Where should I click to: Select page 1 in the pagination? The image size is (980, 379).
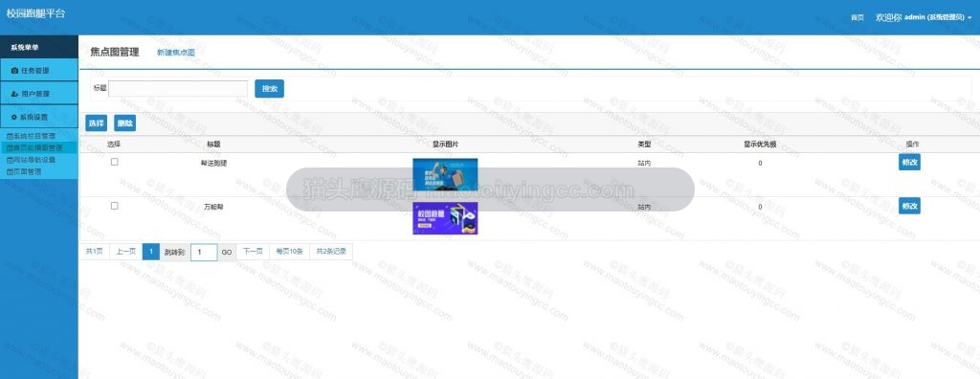click(150, 252)
